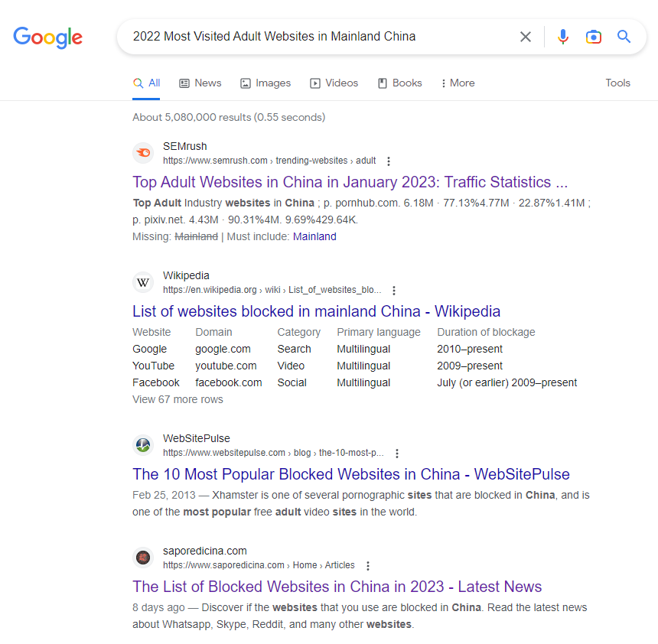Viewport: 658px width, 644px height.
Task: Click the blue magnifier search icon
Action: 624,37
